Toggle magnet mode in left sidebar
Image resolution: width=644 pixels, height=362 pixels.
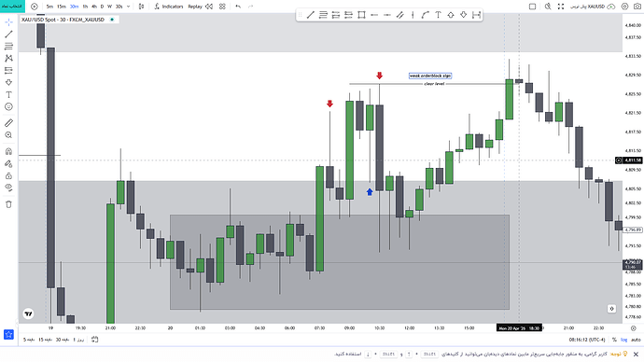click(x=8, y=151)
